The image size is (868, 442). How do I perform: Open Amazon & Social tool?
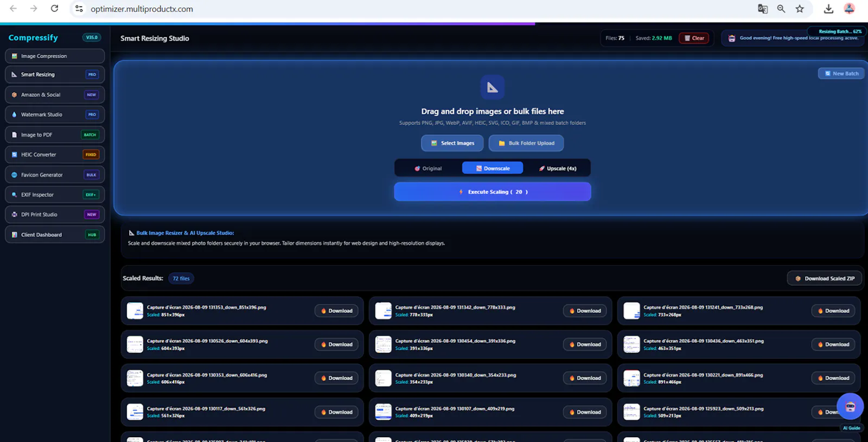[55, 94]
